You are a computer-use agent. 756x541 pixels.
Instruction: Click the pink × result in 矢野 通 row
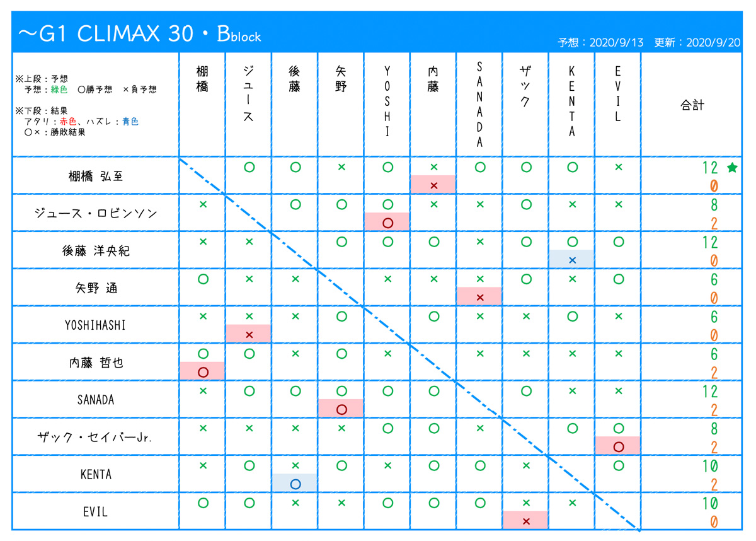point(479,296)
